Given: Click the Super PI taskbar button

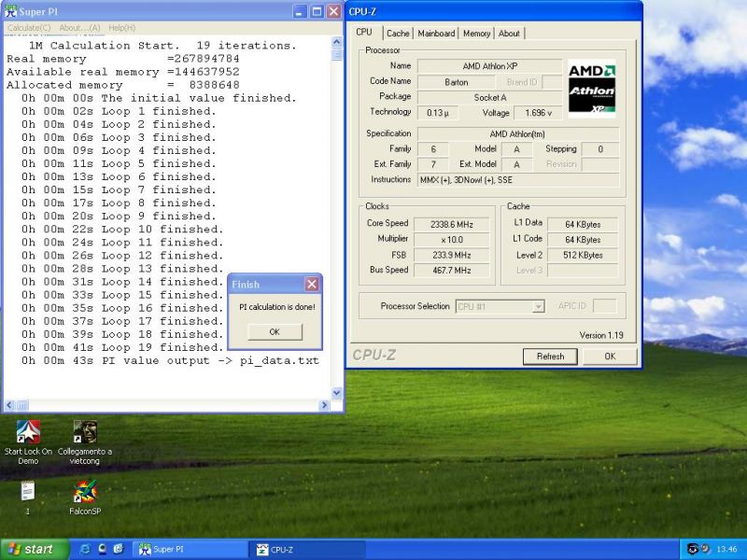Looking at the screenshot, I should click(x=189, y=550).
